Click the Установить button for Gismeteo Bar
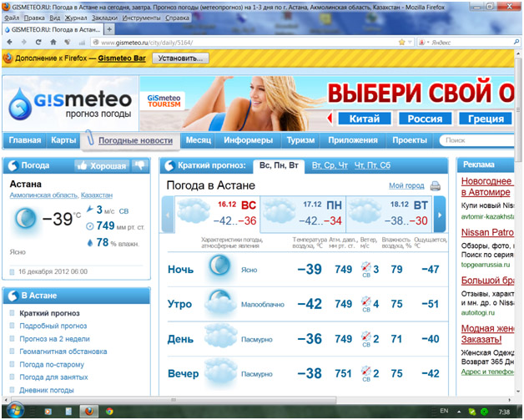 point(180,58)
